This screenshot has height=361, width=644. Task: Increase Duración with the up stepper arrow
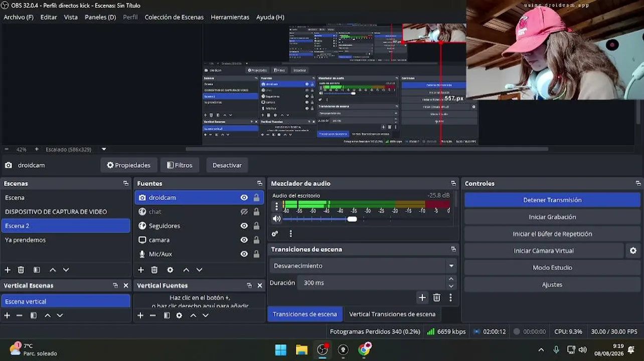[x=451, y=279]
